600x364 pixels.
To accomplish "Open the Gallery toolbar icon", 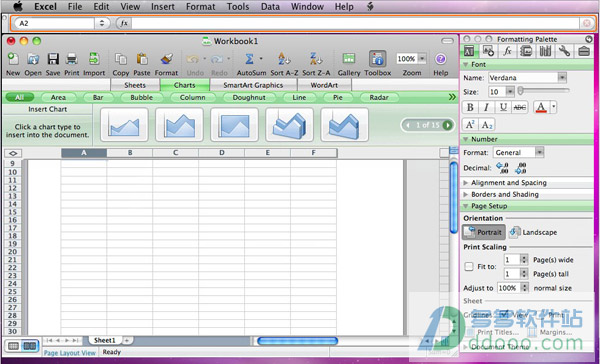I will pos(349,59).
